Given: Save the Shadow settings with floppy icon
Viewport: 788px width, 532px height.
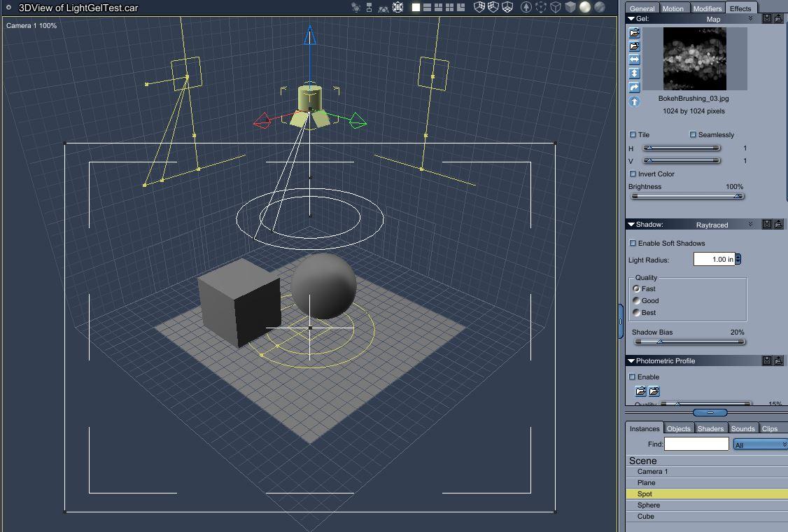Looking at the screenshot, I should [x=767, y=224].
